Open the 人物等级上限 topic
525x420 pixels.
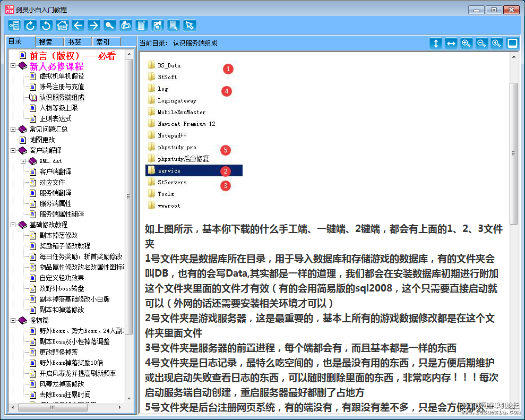click(58, 108)
